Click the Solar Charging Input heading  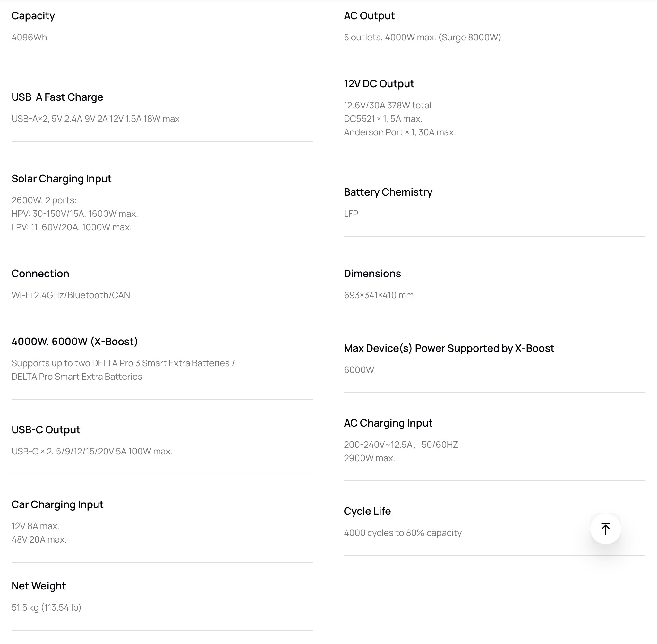click(x=61, y=179)
